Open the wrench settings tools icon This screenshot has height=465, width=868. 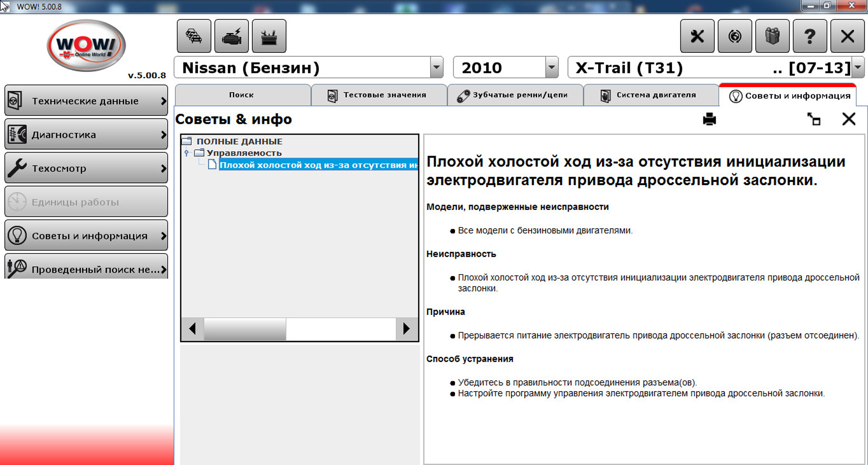coord(697,36)
